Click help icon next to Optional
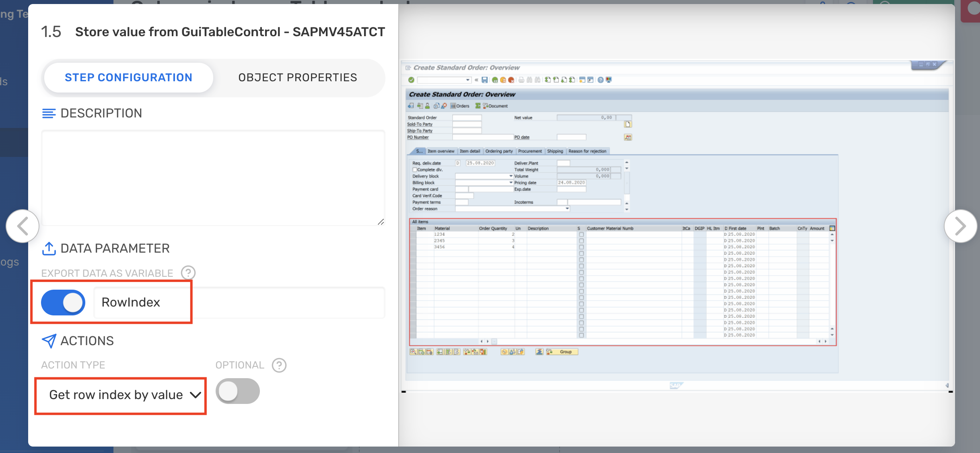 tap(279, 365)
